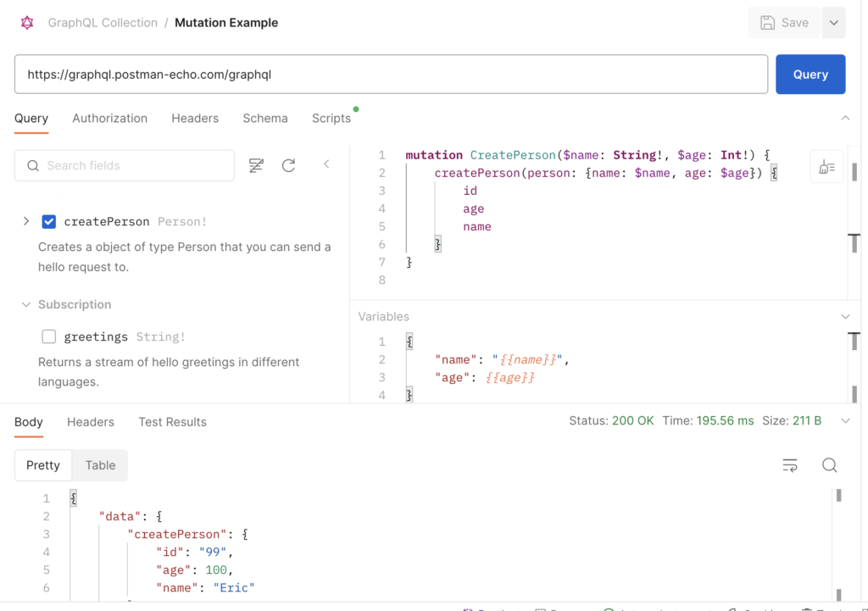This screenshot has height=611, width=868.
Task: Collapse the left fields sidebar
Action: point(326,165)
